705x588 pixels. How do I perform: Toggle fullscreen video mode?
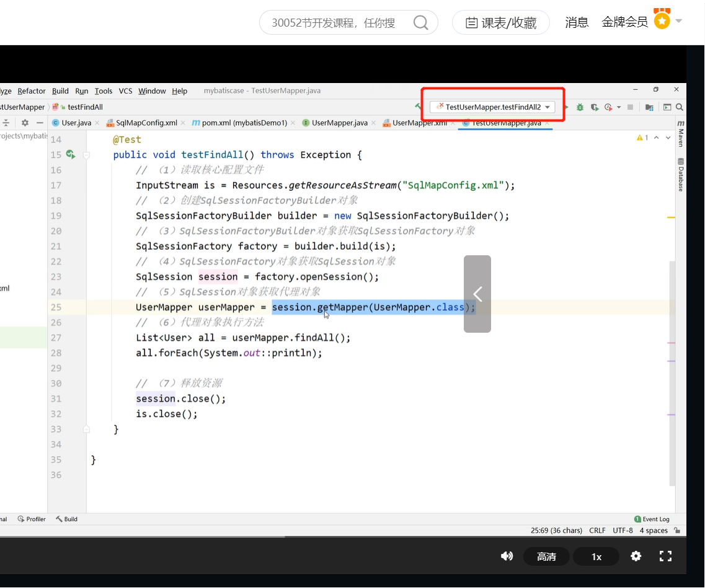665,556
